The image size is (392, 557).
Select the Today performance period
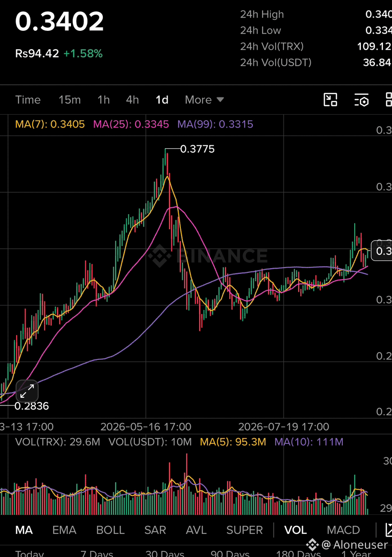(x=29, y=553)
